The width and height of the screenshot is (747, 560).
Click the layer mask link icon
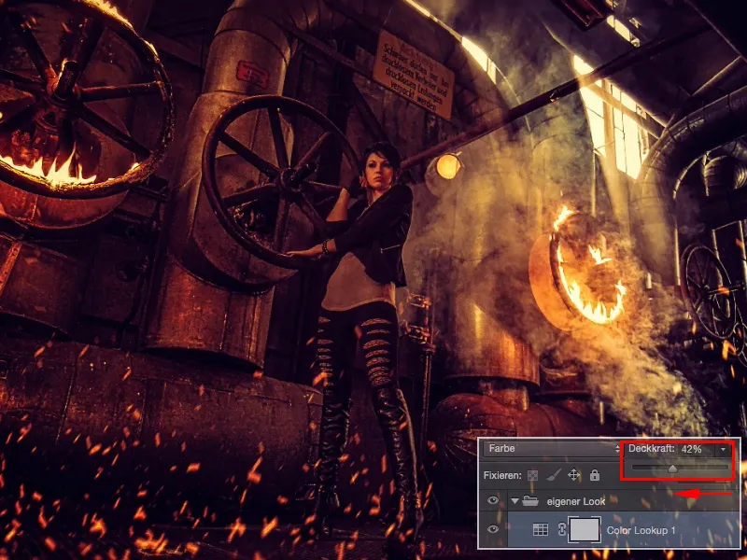pyautogui.click(x=562, y=529)
